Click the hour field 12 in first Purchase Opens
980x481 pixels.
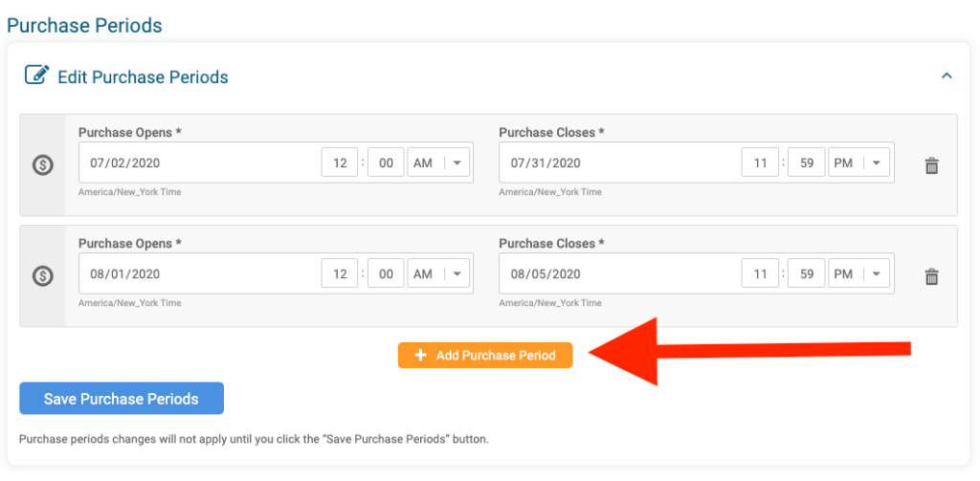point(340,163)
